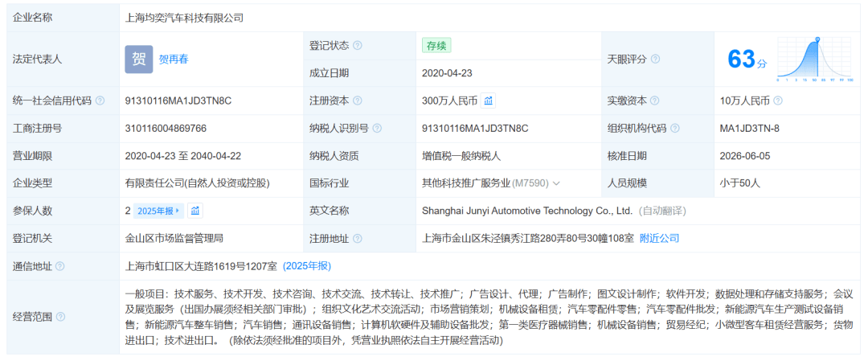
Task: Click organization code MA1JD3TN-8
Action: click(x=750, y=129)
